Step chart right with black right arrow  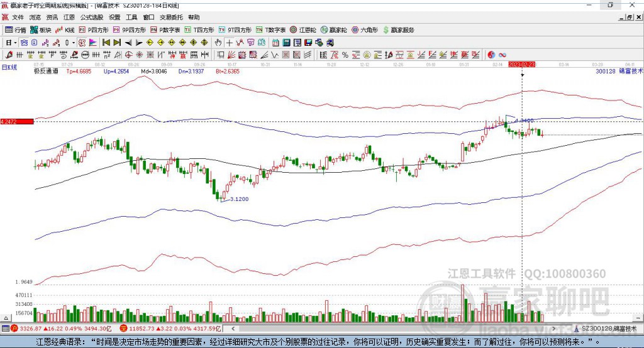(139, 43)
